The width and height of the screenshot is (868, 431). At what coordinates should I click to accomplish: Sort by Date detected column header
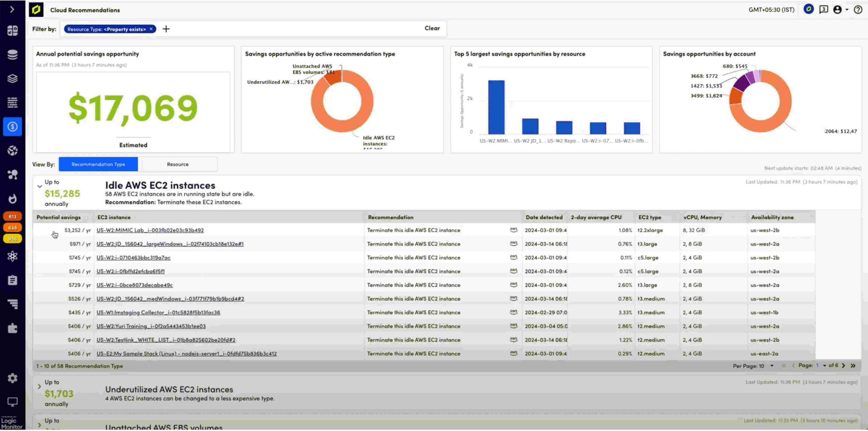(x=544, y=217)
